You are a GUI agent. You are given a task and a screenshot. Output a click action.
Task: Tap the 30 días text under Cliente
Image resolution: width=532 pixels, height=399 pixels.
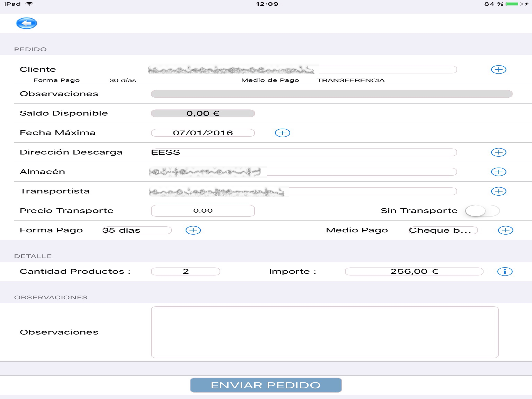(x=123, y=80)
